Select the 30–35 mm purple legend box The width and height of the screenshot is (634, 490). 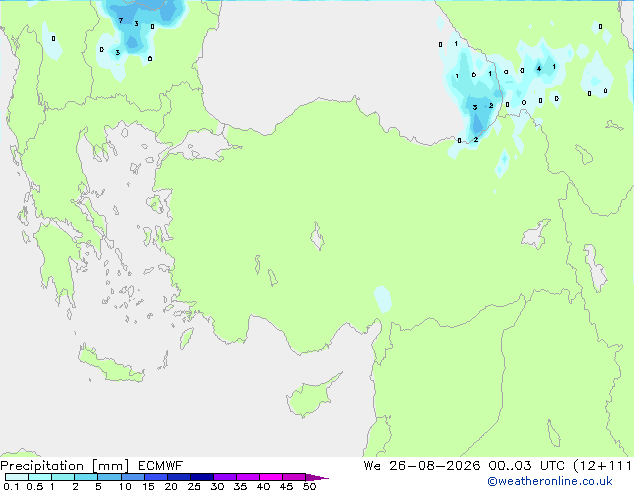[x=225, y=477]
